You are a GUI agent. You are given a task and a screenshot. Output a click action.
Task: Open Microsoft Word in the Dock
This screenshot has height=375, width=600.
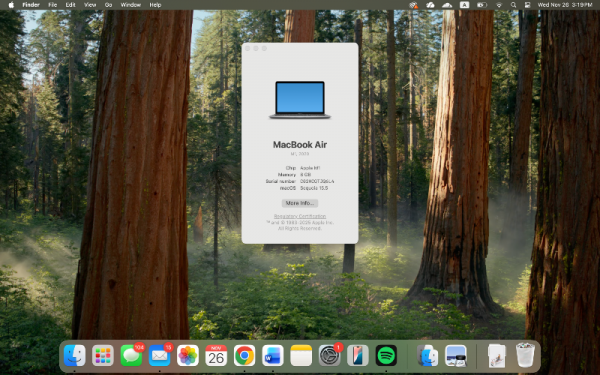click(x=272, y=355)
